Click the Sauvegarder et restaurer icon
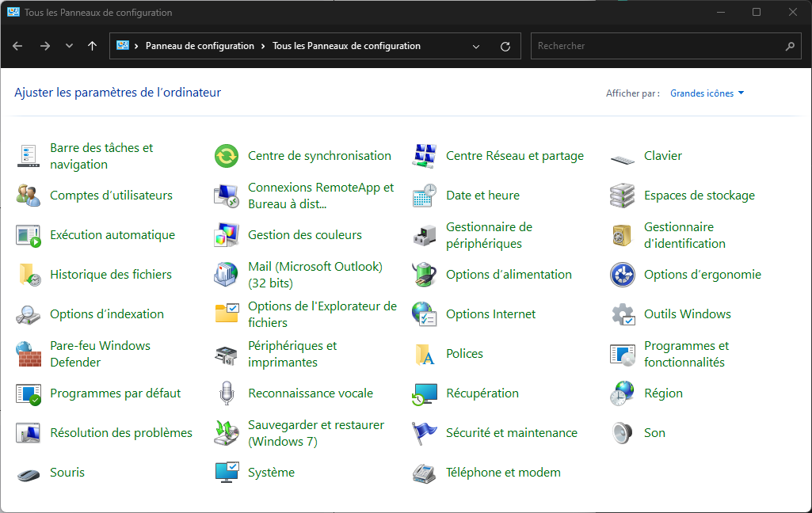Screen dimensions: 812x513 pyautogui.click(x=227, y=433)
